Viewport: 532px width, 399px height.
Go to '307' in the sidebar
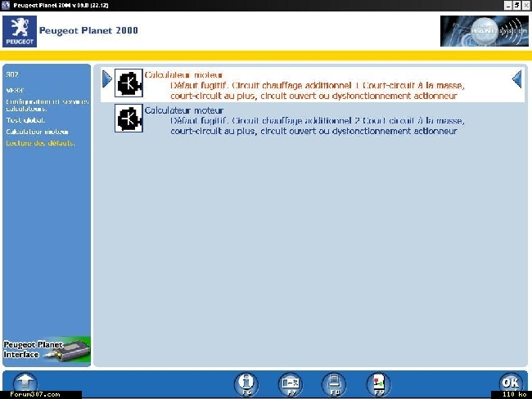[12, 74]
